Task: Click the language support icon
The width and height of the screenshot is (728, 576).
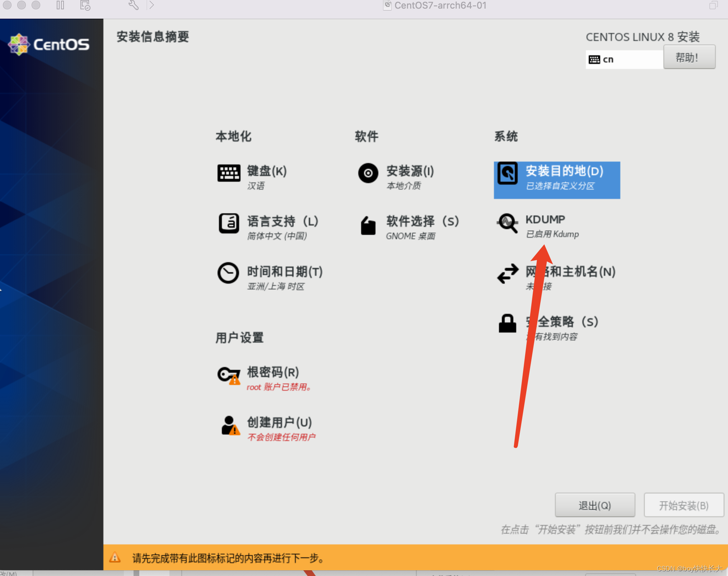Action: [229, 223]
